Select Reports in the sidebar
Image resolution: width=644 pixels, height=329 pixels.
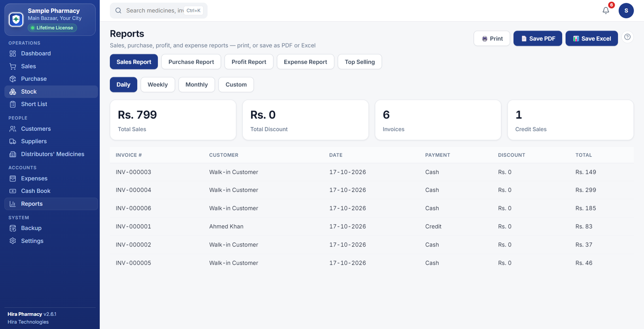coord(51,204)
